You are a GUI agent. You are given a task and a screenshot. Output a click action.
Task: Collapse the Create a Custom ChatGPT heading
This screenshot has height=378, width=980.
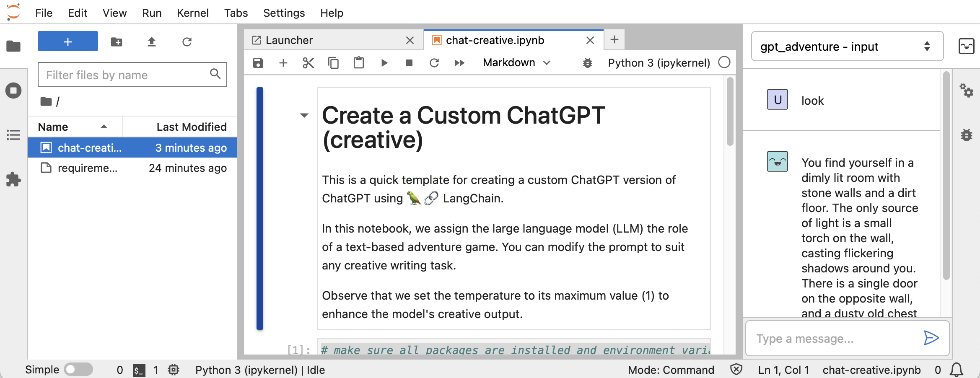coord(304,115)
